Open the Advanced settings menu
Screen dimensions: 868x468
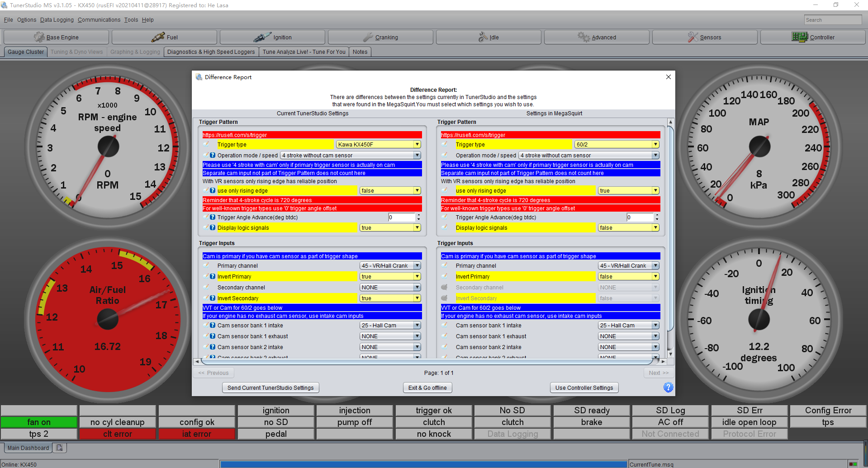point(597,37)
